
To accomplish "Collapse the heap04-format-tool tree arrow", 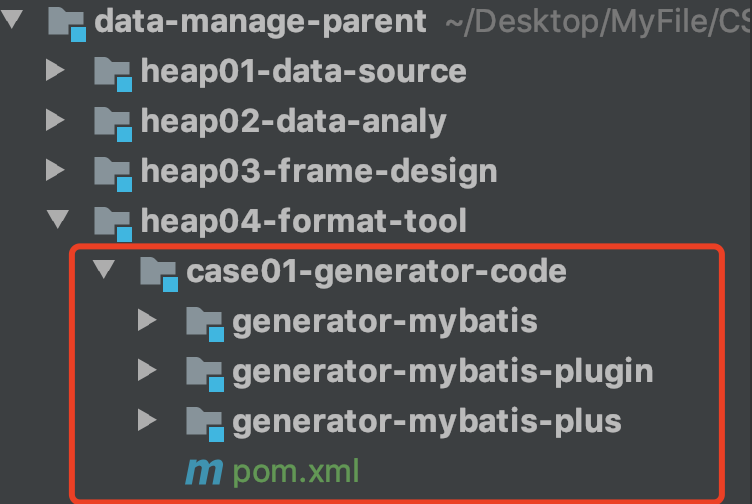I will pos(58,219).
